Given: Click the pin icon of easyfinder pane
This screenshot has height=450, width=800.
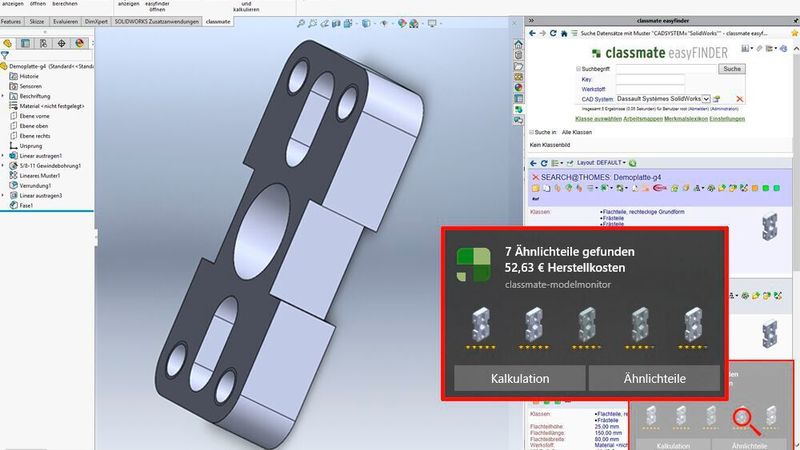Looking at the screenshot, I should [795, 20].
